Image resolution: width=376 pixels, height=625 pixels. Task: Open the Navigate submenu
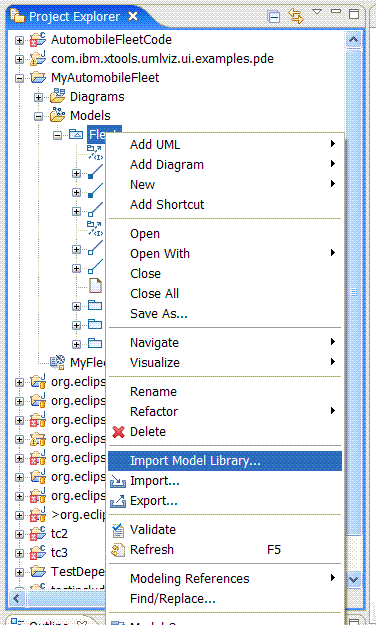click(x=225, y=343)
